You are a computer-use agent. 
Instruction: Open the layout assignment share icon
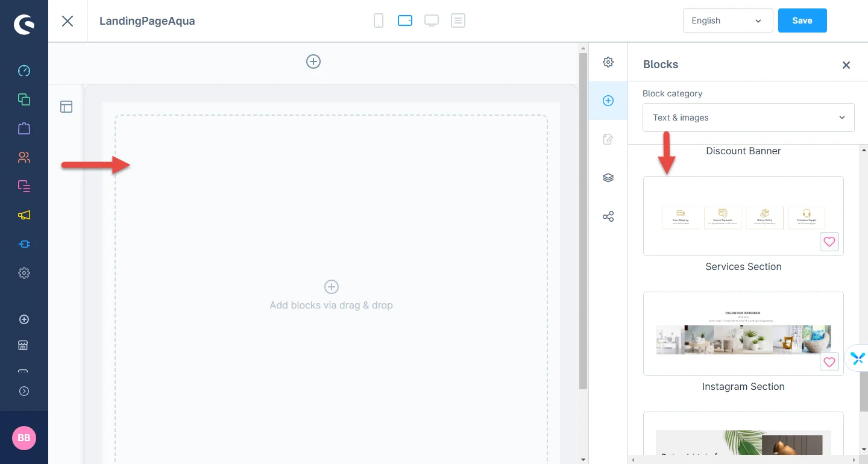pos(608,216)
